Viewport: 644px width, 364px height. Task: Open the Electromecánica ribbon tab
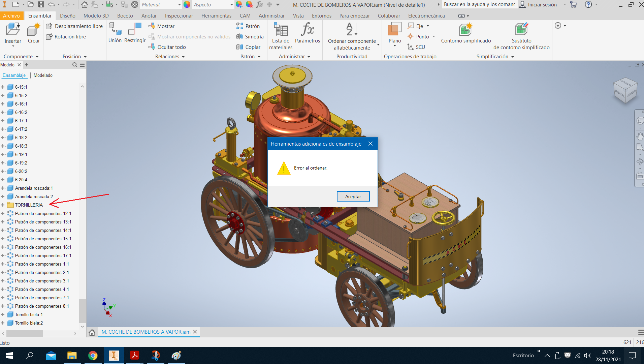tap(426, 16)
